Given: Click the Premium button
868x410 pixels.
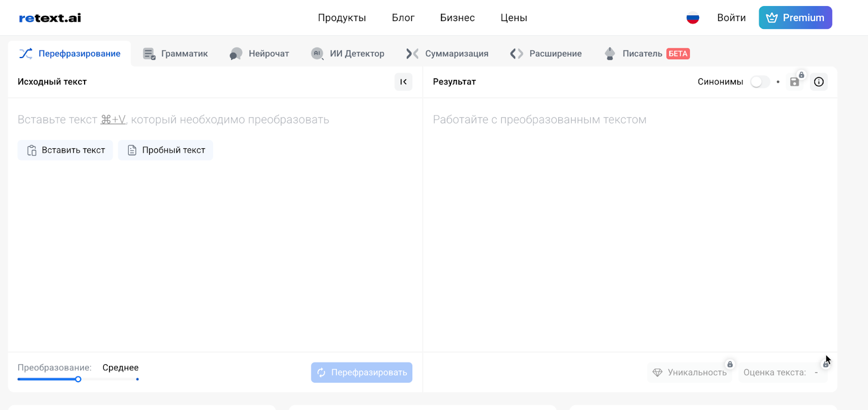Looking at the screenshot, I should [795, 18].
